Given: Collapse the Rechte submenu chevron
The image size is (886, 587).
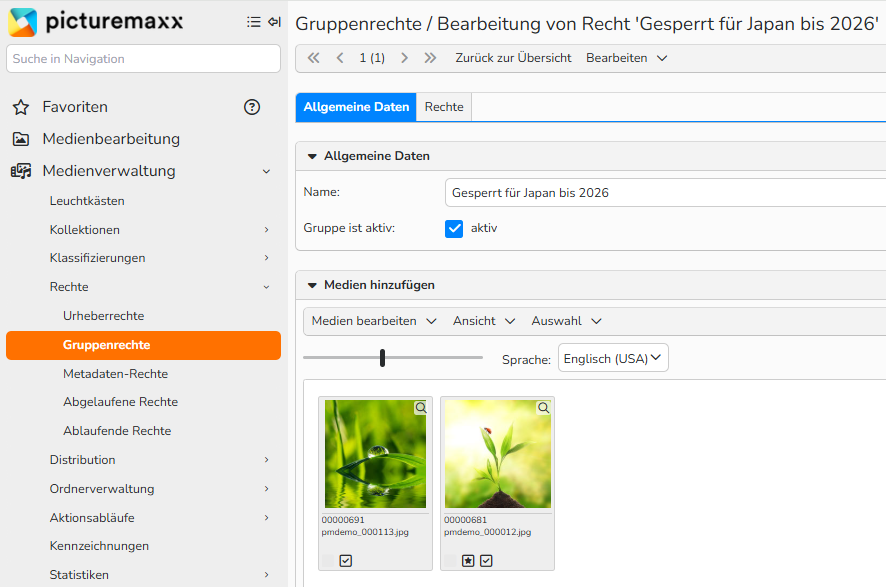Looking at the screenshot, I should 266,287.
